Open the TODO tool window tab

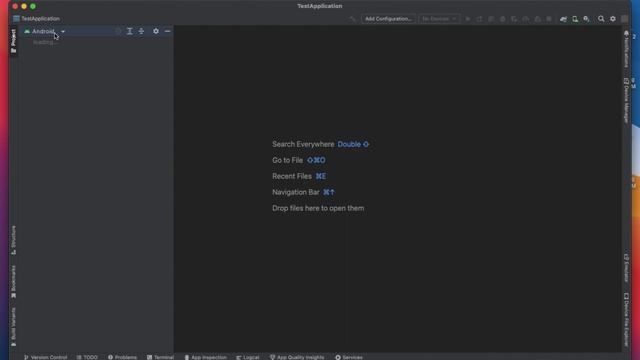coord(87,357)
